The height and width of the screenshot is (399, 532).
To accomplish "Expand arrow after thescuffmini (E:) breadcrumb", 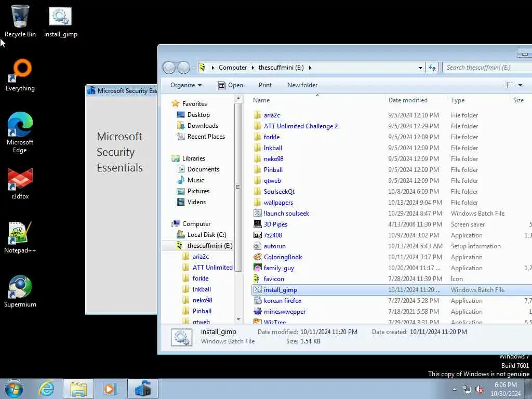I will click(x=310, y=68).
